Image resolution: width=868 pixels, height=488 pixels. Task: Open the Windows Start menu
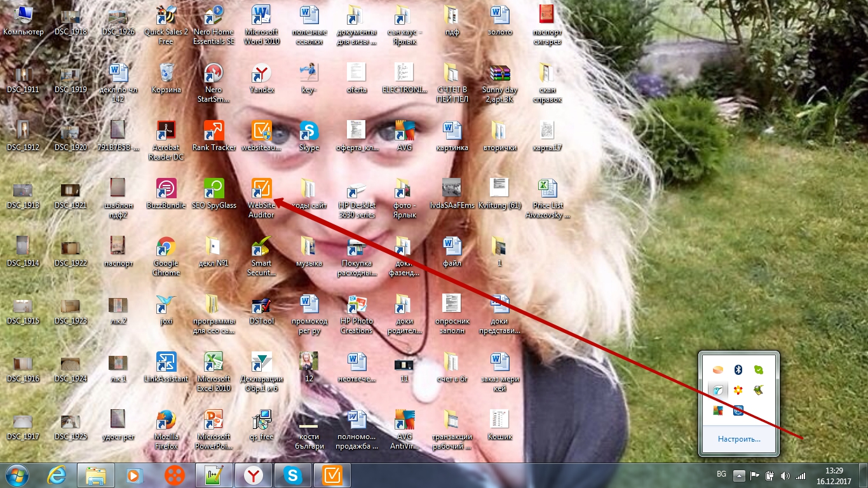17,475
